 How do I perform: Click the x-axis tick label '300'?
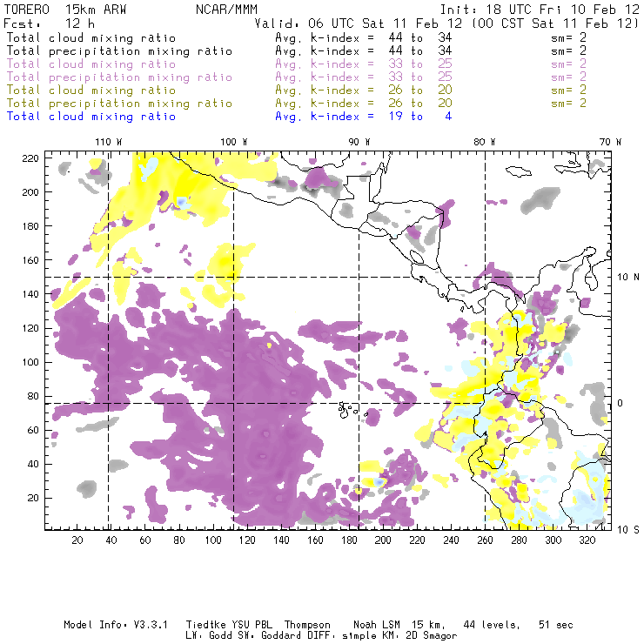(x=553, y=540)
